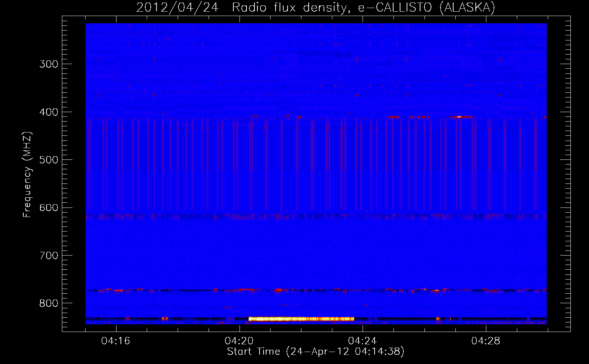Click the 600 frequency tick label
Image resolution: width=589 pixels, height=364 pixels.
pyautogui.click(x=49, y=208)
